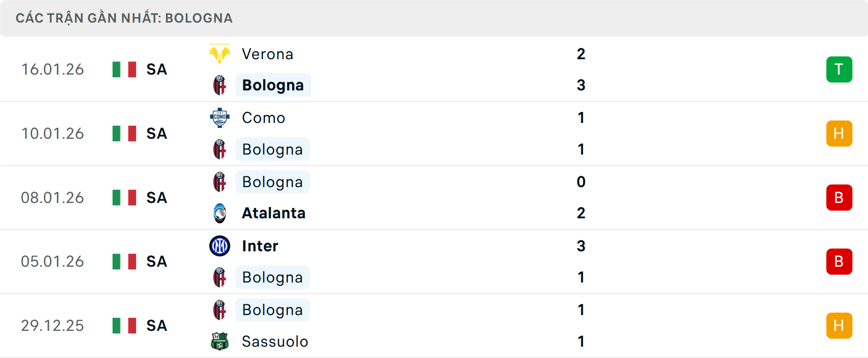
Task: Select the Sassuolo club crest
Action: pyautogui.click(x=220, y=341)
